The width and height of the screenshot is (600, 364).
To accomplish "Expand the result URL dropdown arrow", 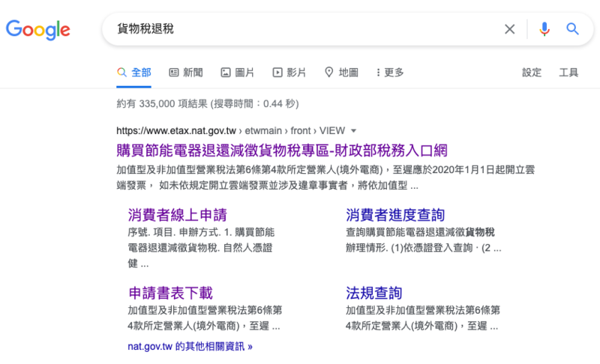I will click(353, 130).
